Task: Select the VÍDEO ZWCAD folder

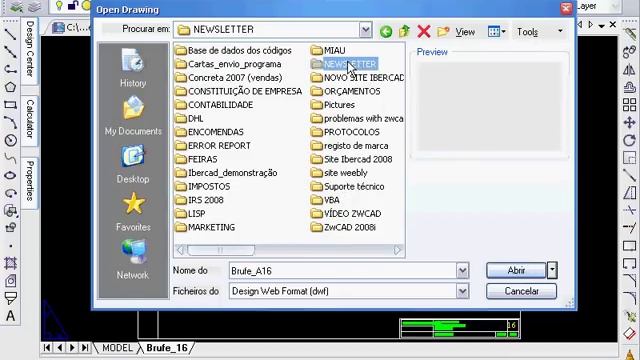Action: 346,214
